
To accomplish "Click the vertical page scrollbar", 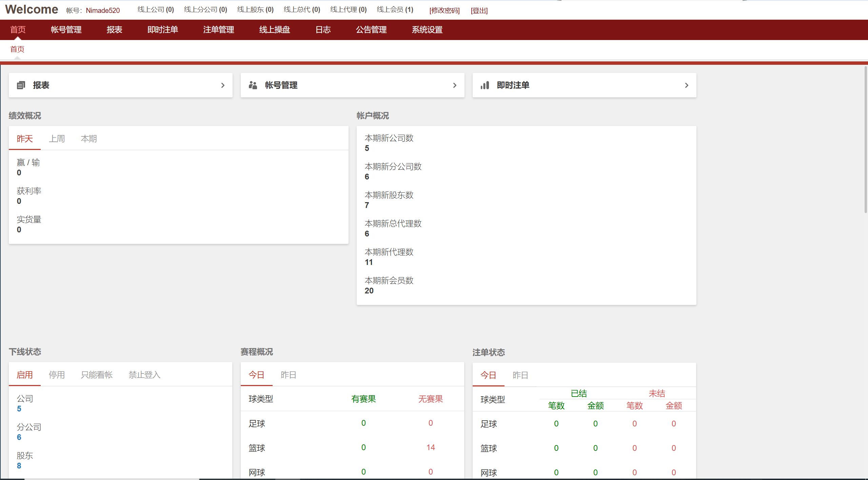I will tap(865, 139).
